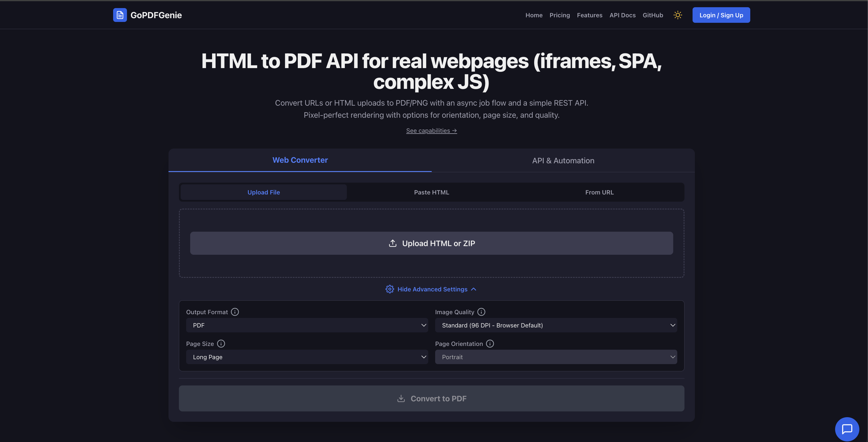Open the Pricing page in navigation
Screen dimensions: 868x442
tap(559, 15)
